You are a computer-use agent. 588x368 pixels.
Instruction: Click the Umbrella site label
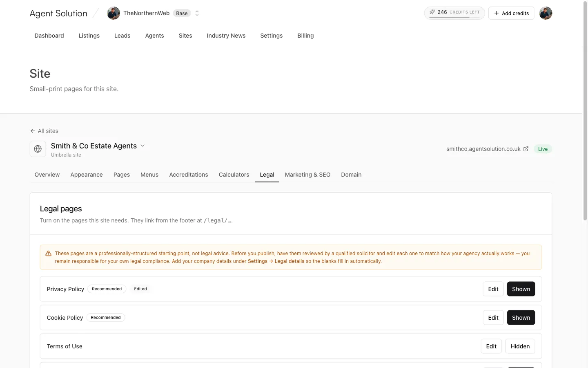[66, 155]
